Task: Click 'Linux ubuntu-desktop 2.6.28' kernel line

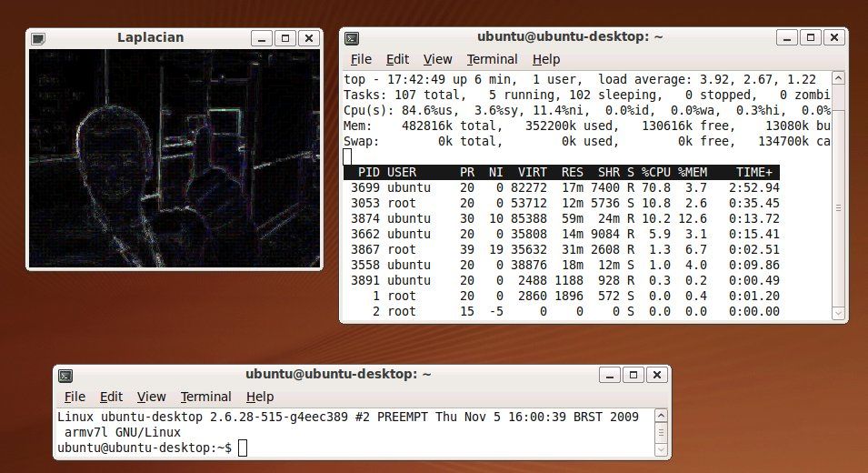Action: pyautogui.click(x=348, y=418)
